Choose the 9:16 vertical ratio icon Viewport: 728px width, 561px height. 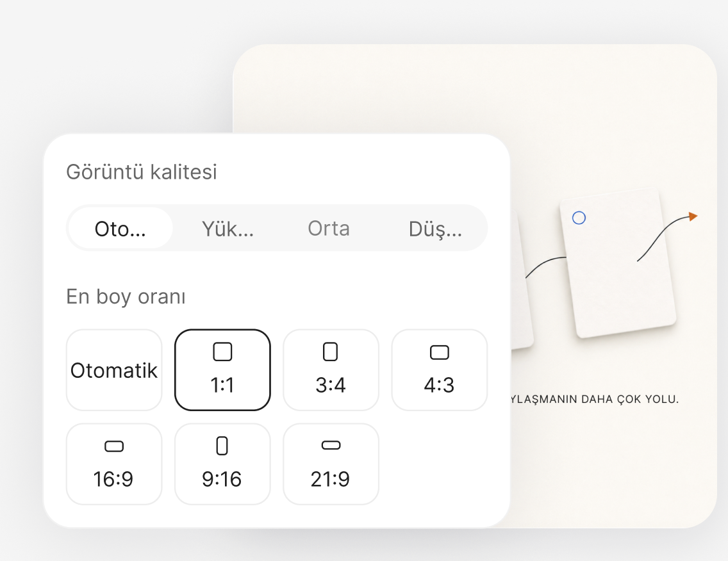(x=222, y=446)
